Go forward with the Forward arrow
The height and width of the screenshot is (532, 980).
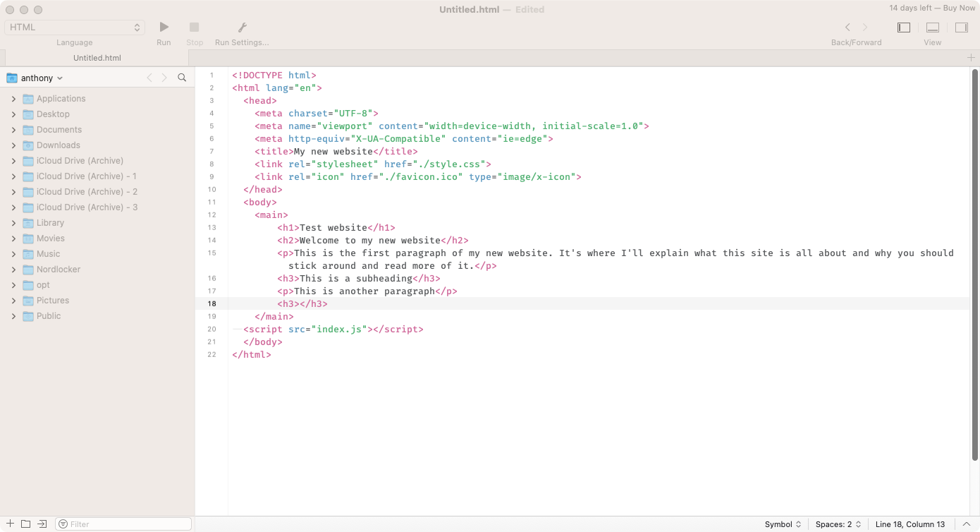865,28
